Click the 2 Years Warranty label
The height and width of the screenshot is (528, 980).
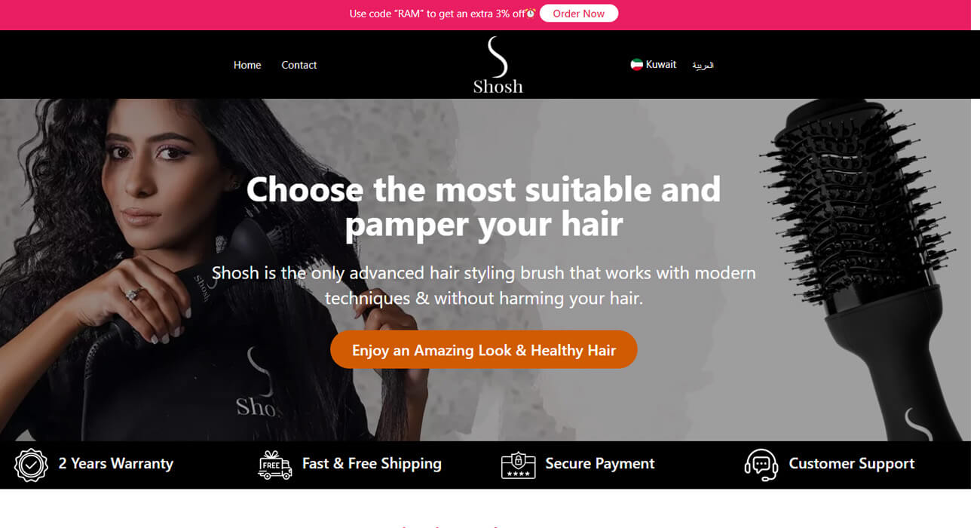[x=116, y=464]
